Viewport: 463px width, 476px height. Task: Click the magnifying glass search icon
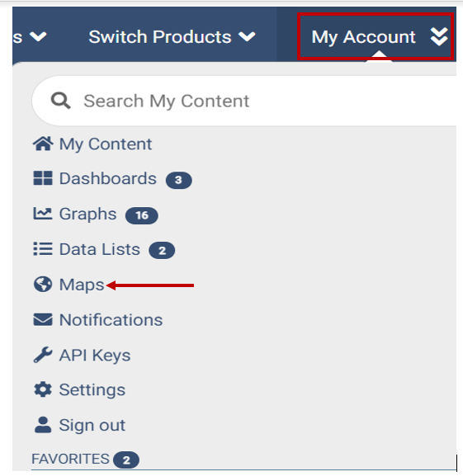61,101
